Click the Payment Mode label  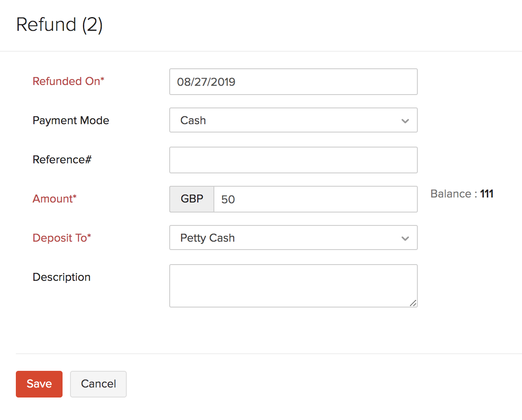tap(70, 120)
